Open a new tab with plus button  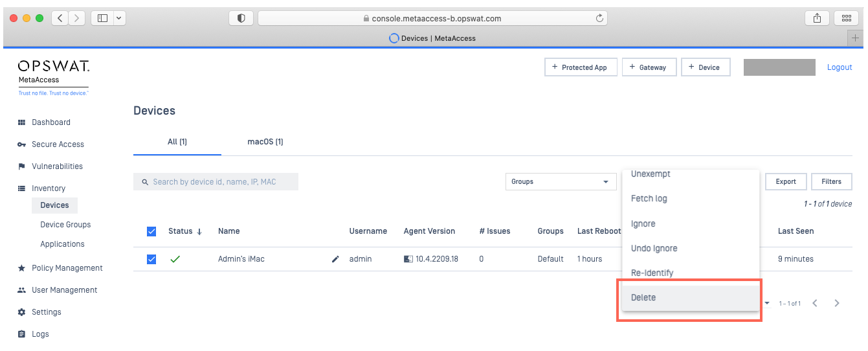pos(856,38)
